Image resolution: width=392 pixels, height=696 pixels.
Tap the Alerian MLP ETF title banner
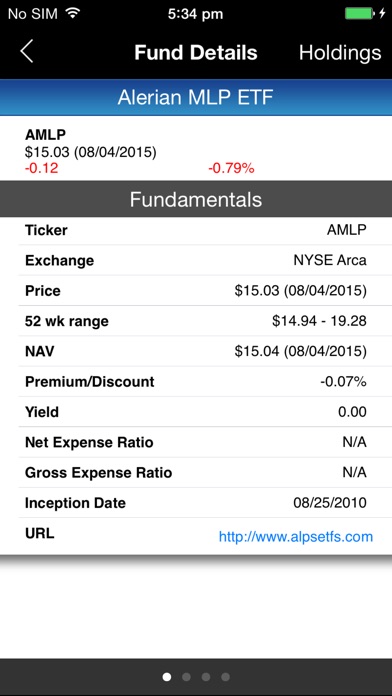pyautogui.click(x=196, y=97)
